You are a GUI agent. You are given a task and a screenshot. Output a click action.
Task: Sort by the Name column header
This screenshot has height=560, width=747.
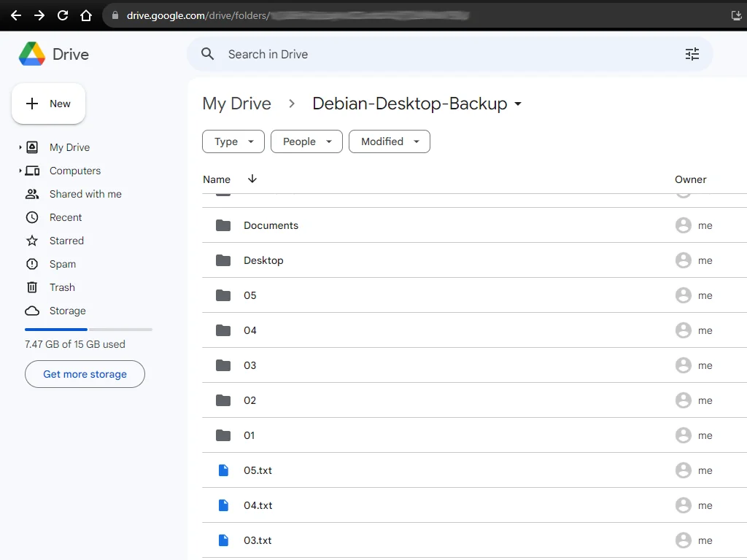(217, 179)
